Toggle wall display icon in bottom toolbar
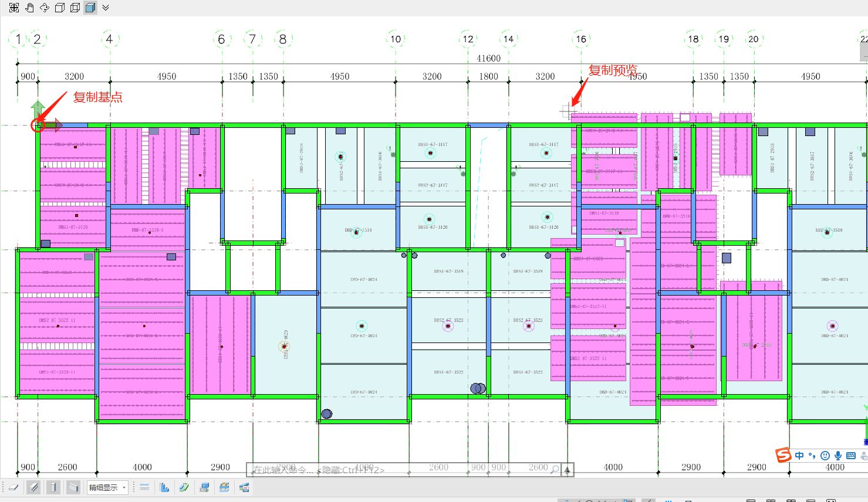Screen dimensions: 868x502 click(x=73, y=487)
